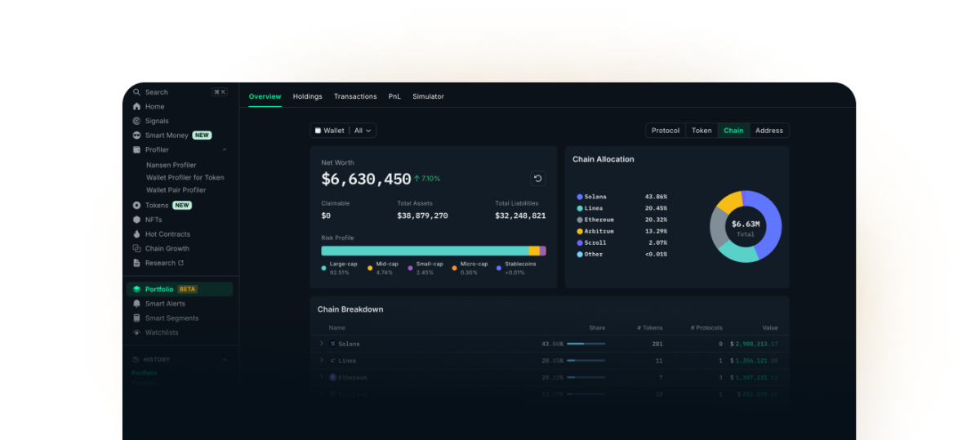Click the NFTs hexagon icon

(x=136, y=220)
